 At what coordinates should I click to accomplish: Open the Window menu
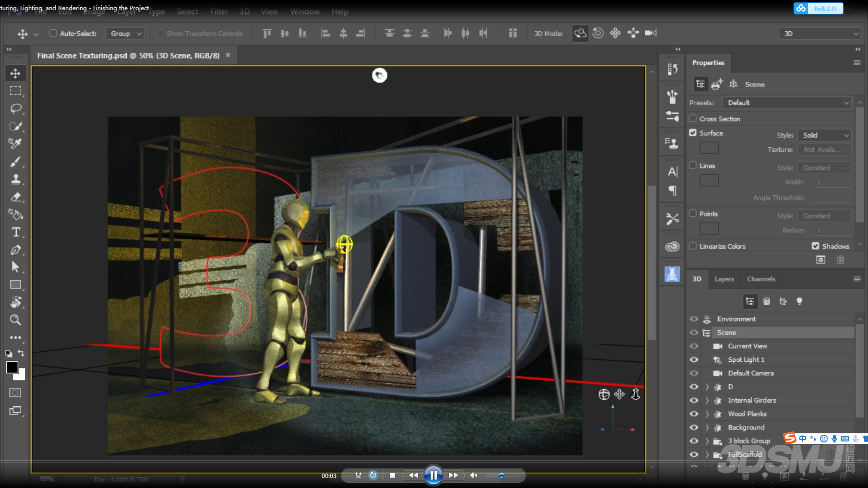[305, 12]
